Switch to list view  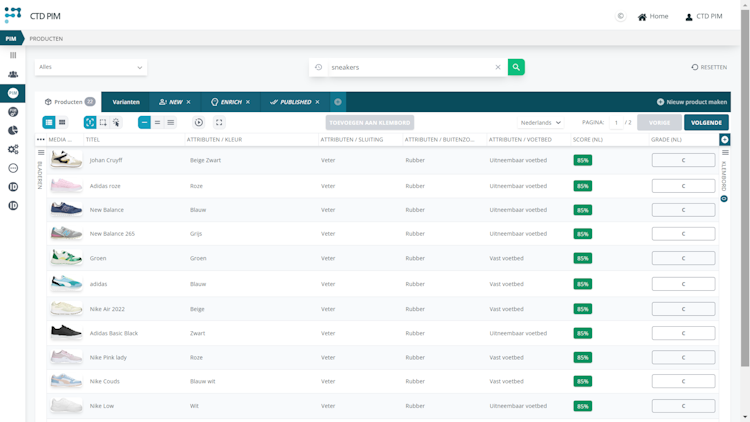[x=49, y=122]
